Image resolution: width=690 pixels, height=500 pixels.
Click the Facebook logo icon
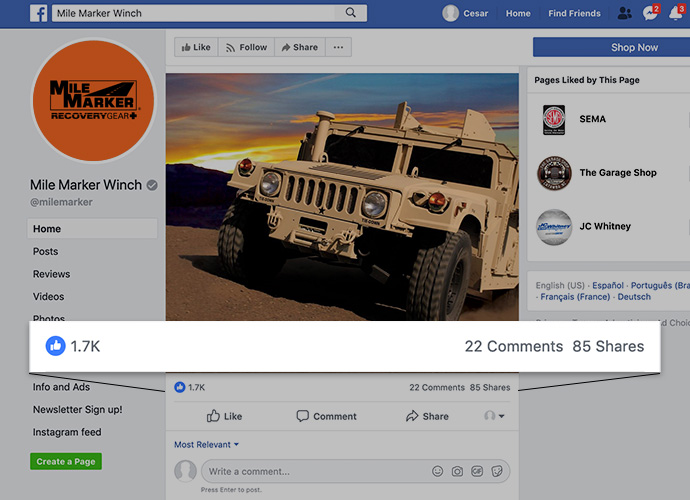coord(39,13)
